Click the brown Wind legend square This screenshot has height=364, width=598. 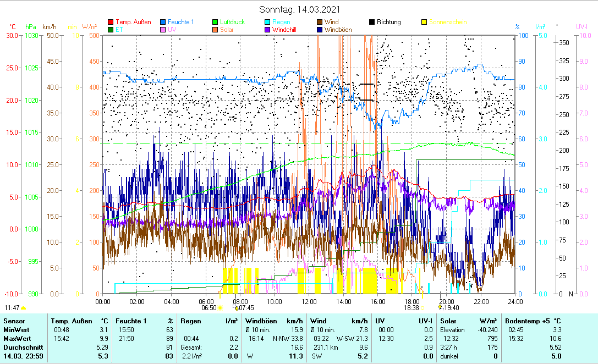320,23
